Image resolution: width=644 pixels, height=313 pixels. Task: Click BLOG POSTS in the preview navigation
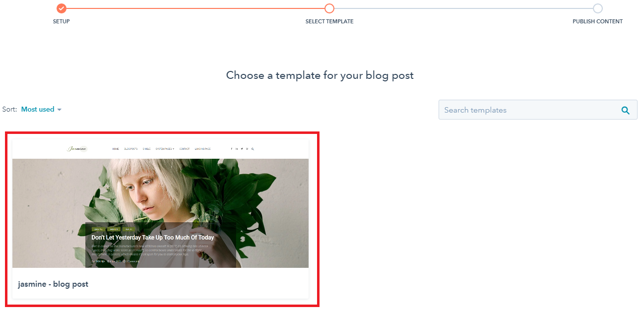[131, 149]
